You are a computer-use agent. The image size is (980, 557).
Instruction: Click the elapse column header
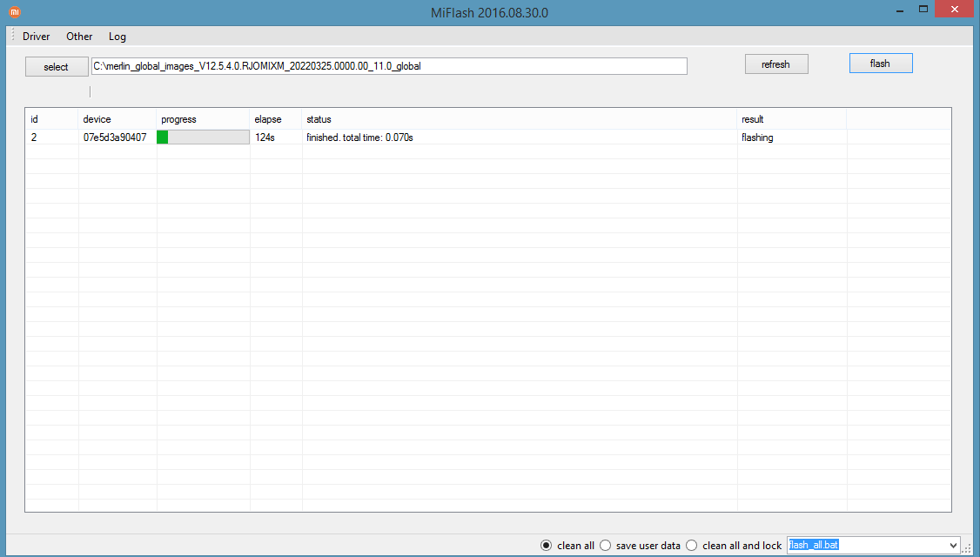276,119
